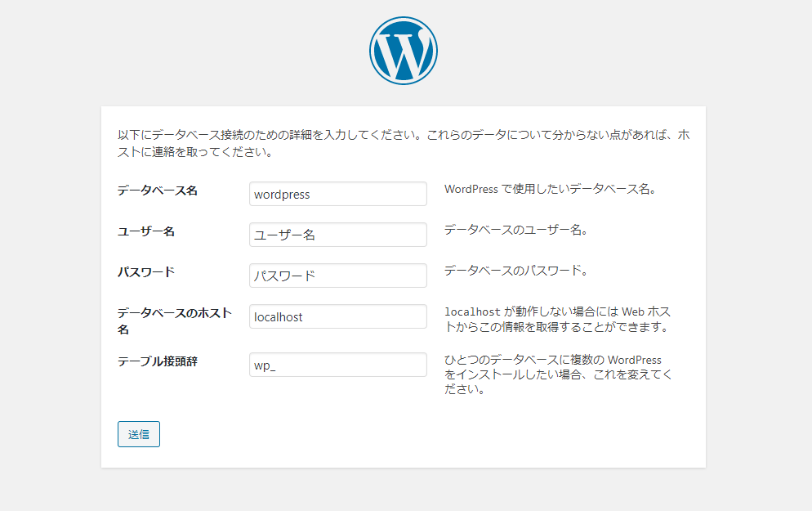Submit the form with 送信 button

[139, 434]
